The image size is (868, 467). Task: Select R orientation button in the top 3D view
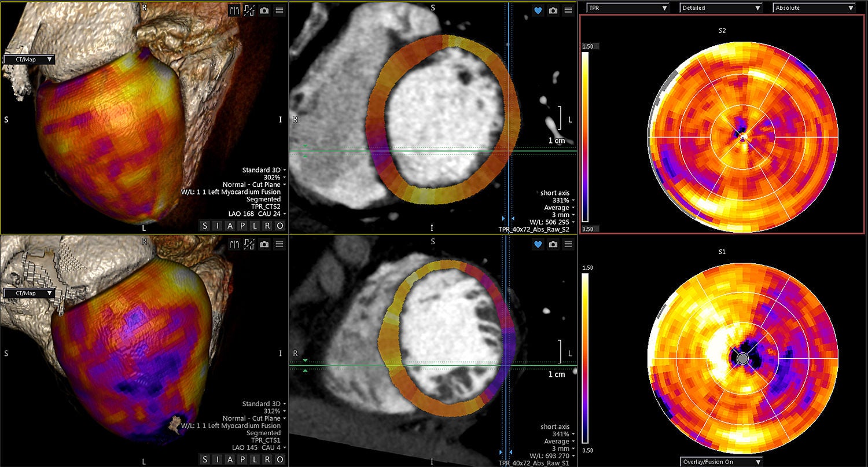pyautogui.click(x=267, y=226)
